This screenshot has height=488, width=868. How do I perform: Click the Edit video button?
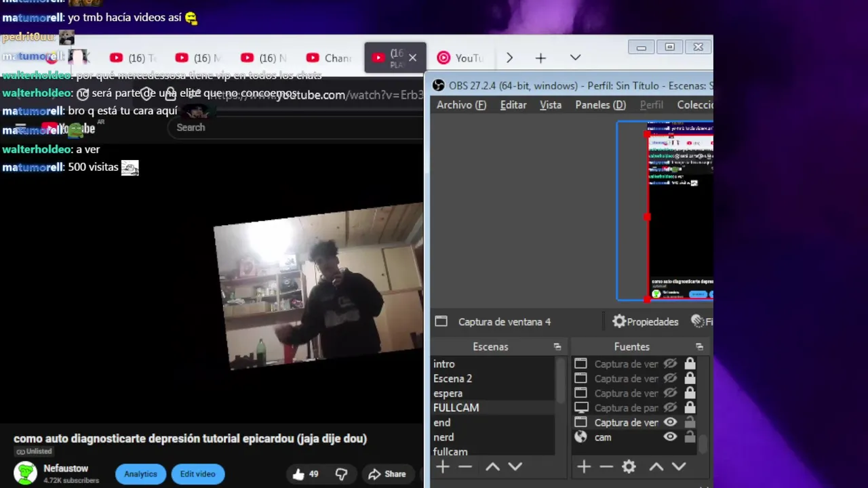click(197, 474)
